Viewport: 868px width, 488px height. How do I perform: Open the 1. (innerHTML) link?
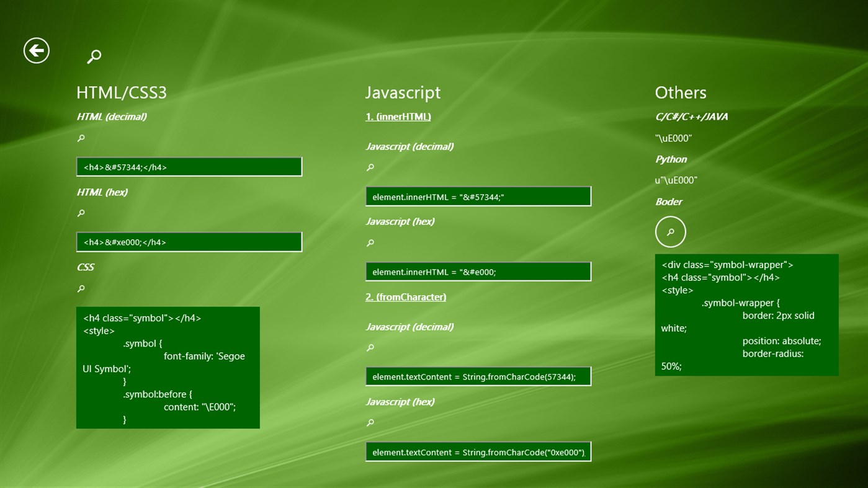tap(398, 117)
